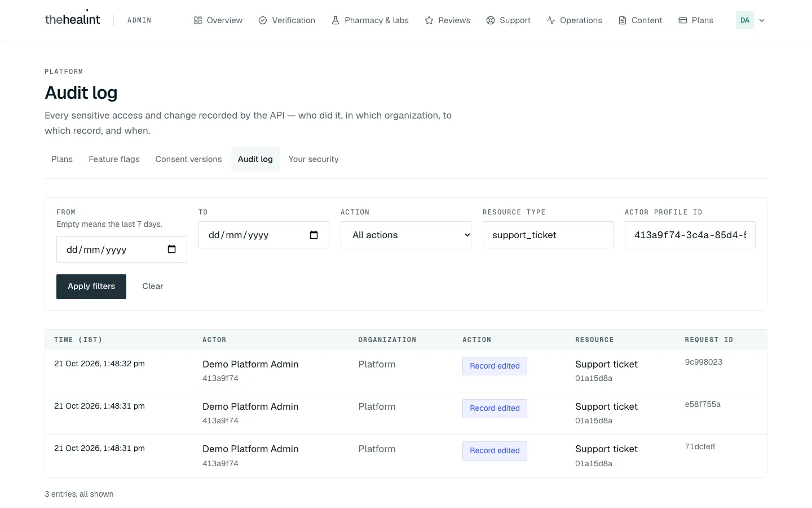812x508 pixels.
Task: Click the Resource type input field
Action: click(x=548, y=235)
